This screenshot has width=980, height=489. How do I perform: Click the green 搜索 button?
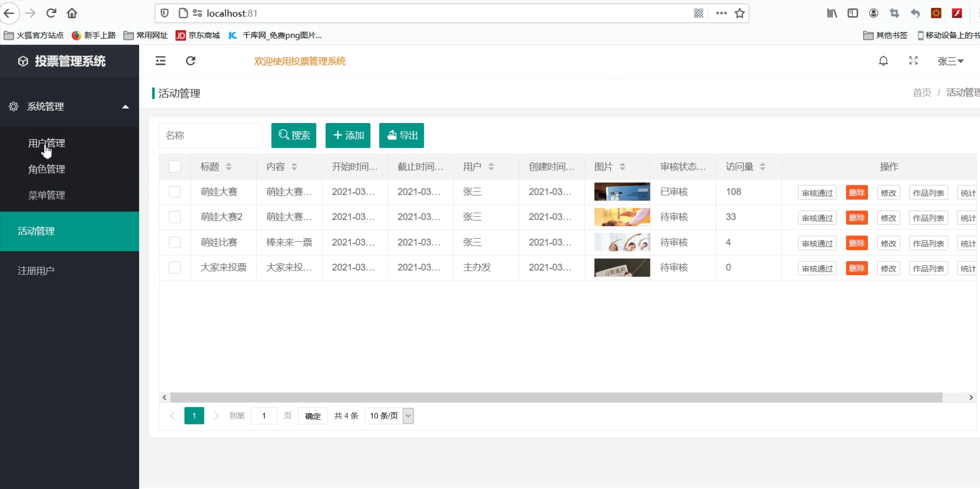(x=294, y=135)
